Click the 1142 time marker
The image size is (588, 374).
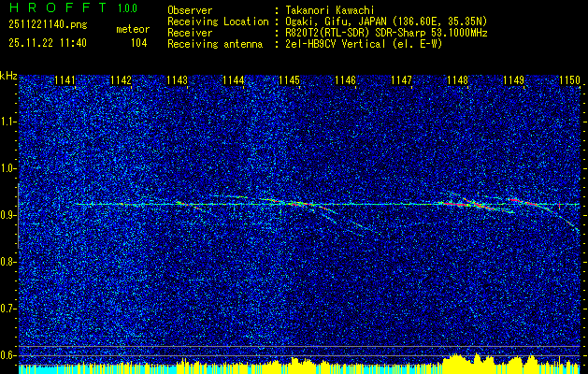(x=122, y=80)
